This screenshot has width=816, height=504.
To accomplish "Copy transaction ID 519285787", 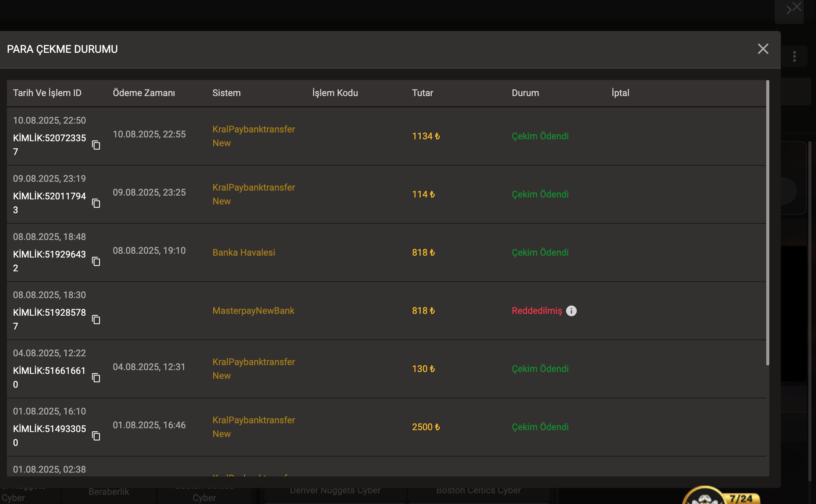I will tap(96, 320).
